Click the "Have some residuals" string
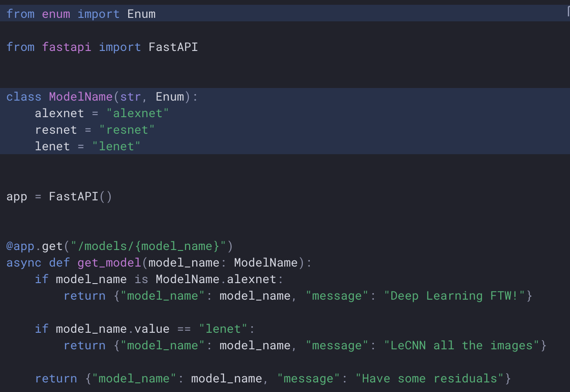 click(x=430, y=378)
